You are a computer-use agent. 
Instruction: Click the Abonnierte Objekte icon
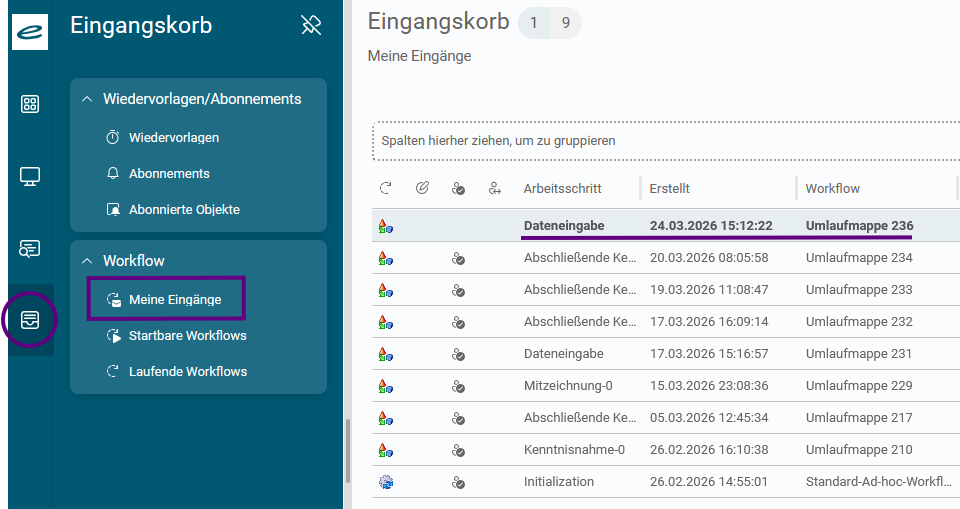pyautogui.click(x=113, y=209)
